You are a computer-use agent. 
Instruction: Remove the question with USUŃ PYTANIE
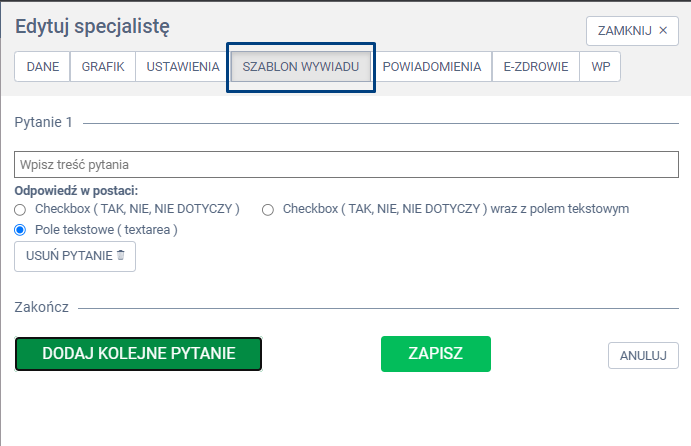[69, 255]
